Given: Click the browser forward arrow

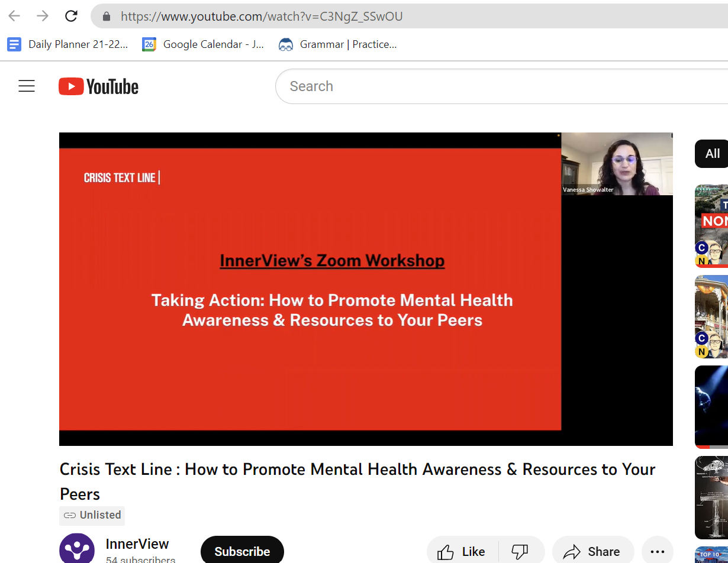Looking at the screenshot, I should pyautogui.click(x=43, y=16).
